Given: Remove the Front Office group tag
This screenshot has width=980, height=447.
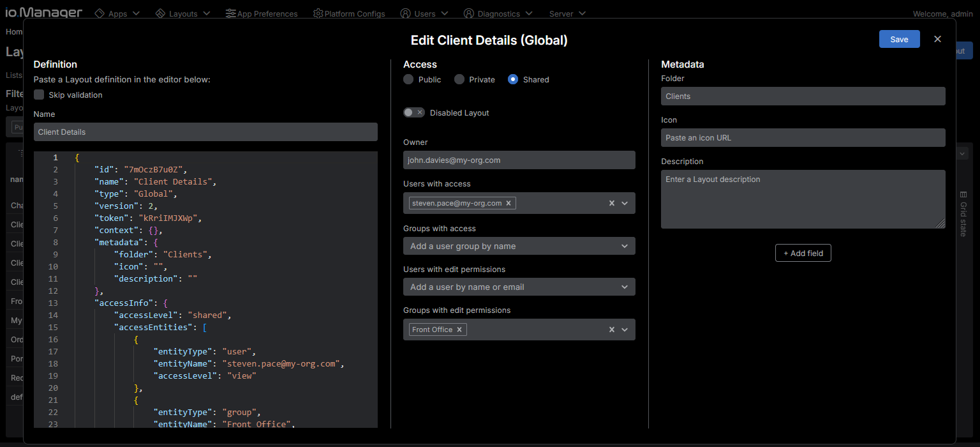Looking at the screenshot, I should click(x=459, y=330).
